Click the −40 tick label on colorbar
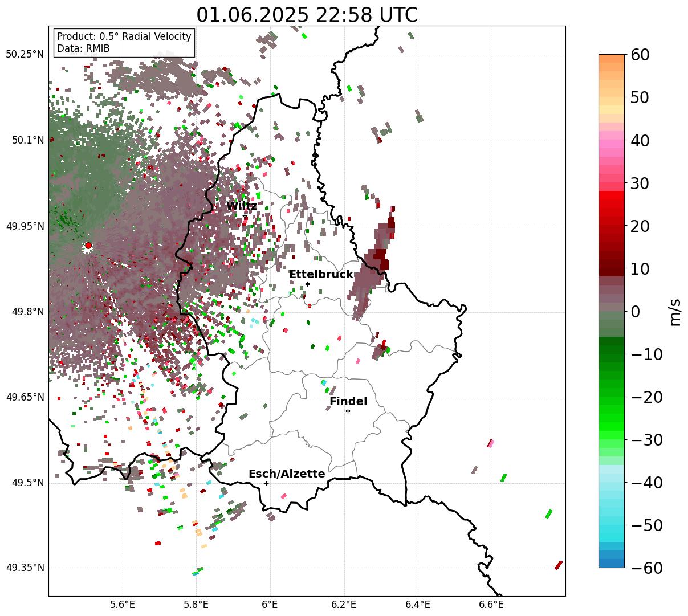 [646, 483]
